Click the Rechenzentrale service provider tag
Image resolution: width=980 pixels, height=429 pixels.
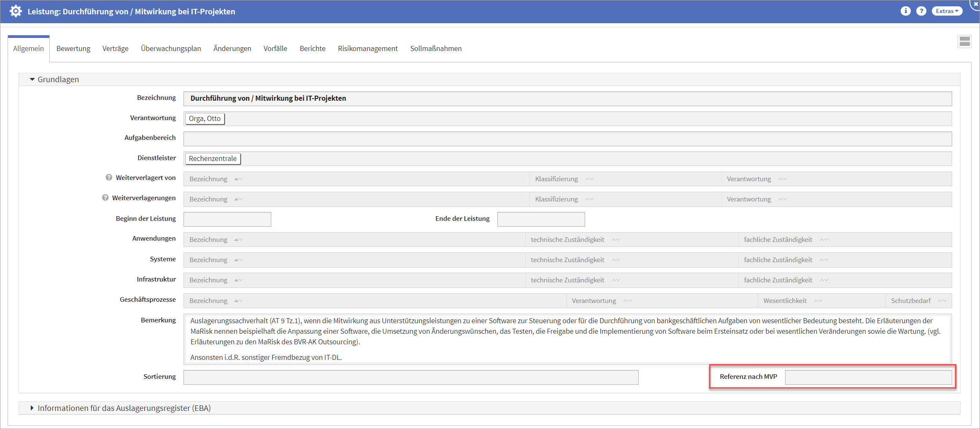[213, 159]
